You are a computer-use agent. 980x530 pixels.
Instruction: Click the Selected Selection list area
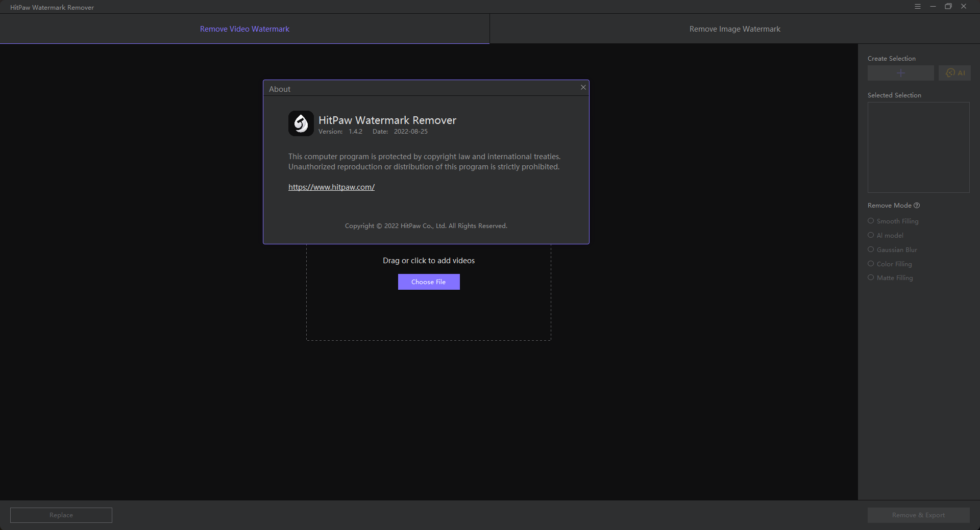coord(919,147)
